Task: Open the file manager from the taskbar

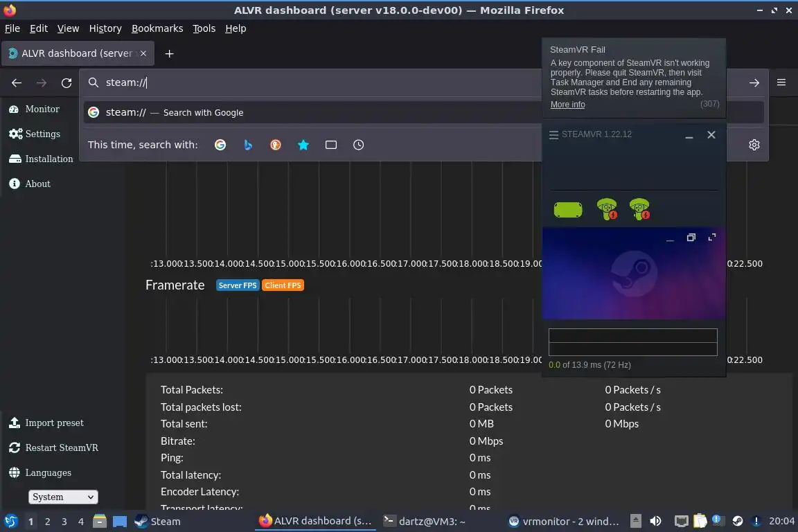Action: 100,522
